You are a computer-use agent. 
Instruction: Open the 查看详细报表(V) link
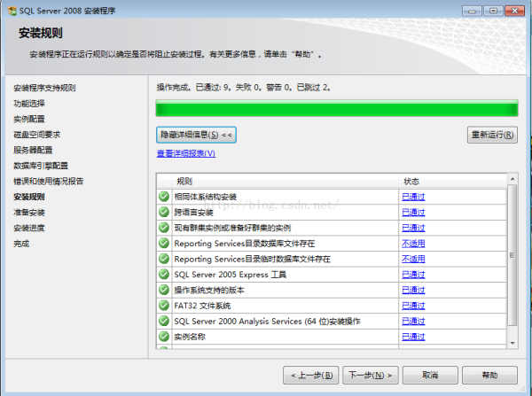[x=186, y=153]
